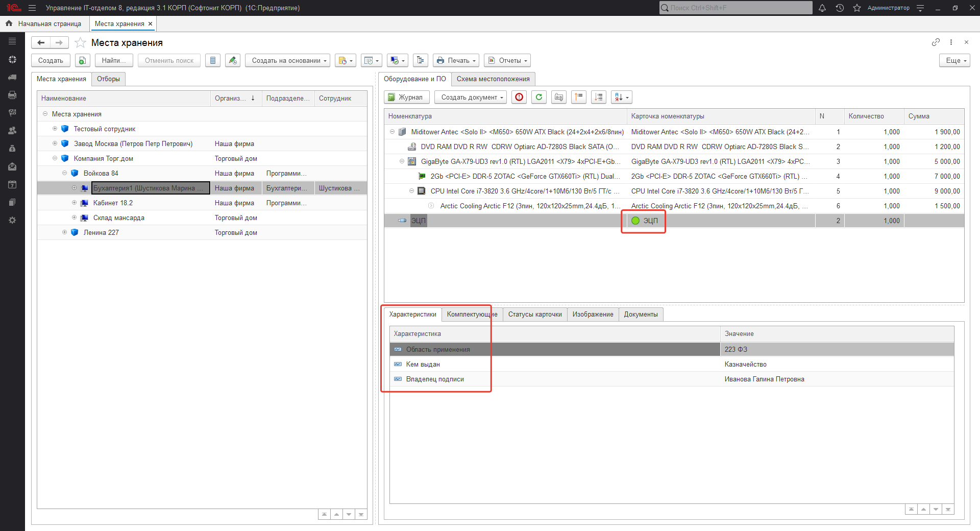
Task: Add Места хранения to favorites with star
Action: tap(80, 43)
